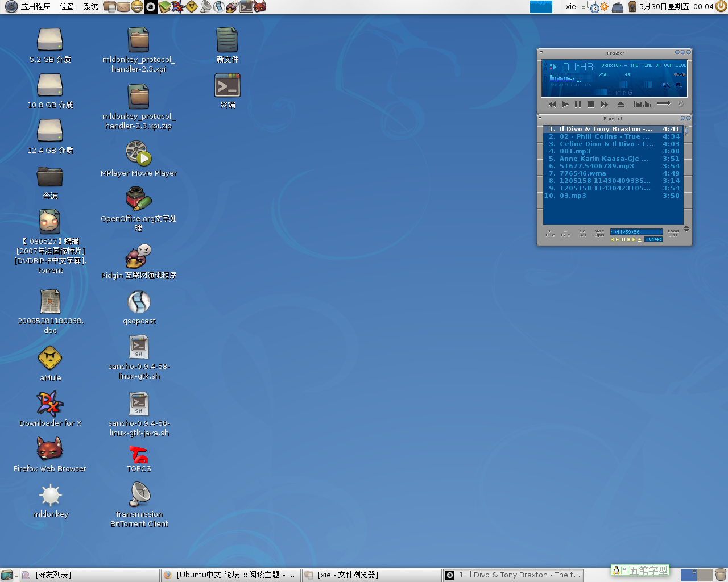Select playlist track 2 Phill Colins
The height and width of the screenshot is (582, 728).
click(x=613, y=136)
